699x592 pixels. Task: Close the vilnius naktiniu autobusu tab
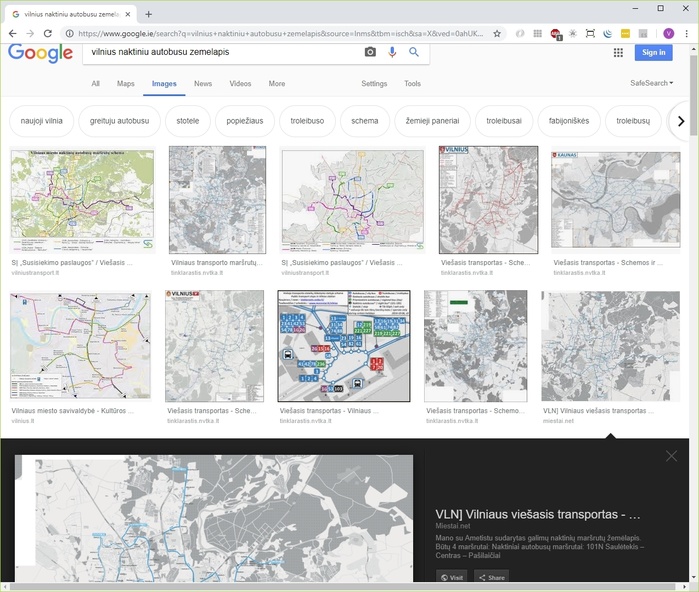(127, 14)
